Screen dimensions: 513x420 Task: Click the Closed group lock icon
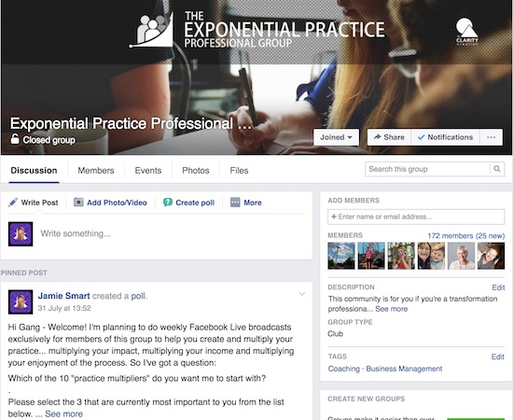[x=15, y=139]
